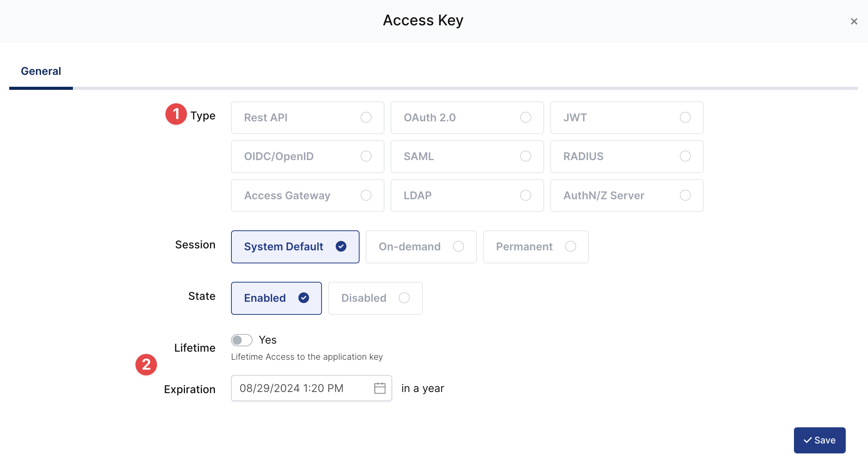Viewport: 868px width, 473px height.
Task: Open the calendar date picker icon
Action: click(380, 388)
